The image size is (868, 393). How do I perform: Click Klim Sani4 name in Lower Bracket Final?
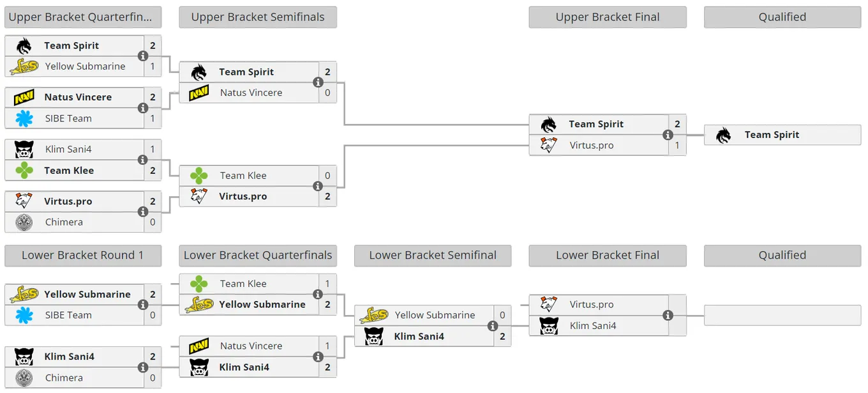[x=593, y=326]
